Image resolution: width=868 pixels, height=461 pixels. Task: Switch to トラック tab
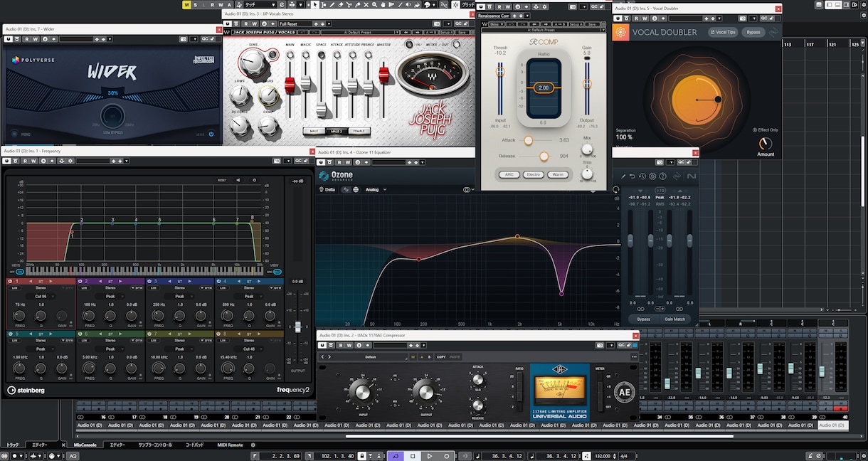(13, 445)
